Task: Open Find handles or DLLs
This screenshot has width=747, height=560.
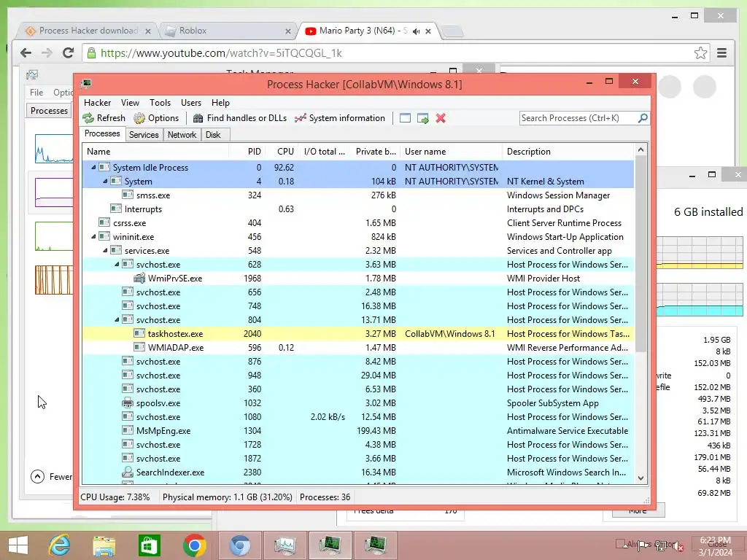Action: [239, 118]
